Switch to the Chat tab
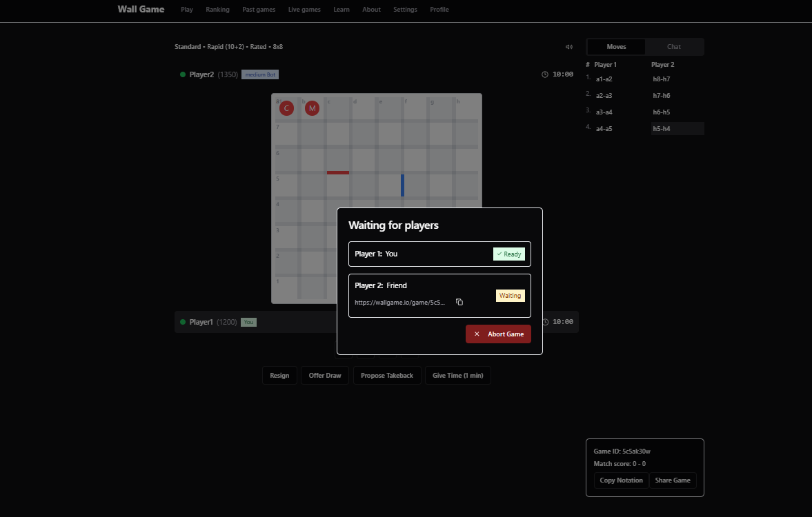812x517 pixels. 674,47
